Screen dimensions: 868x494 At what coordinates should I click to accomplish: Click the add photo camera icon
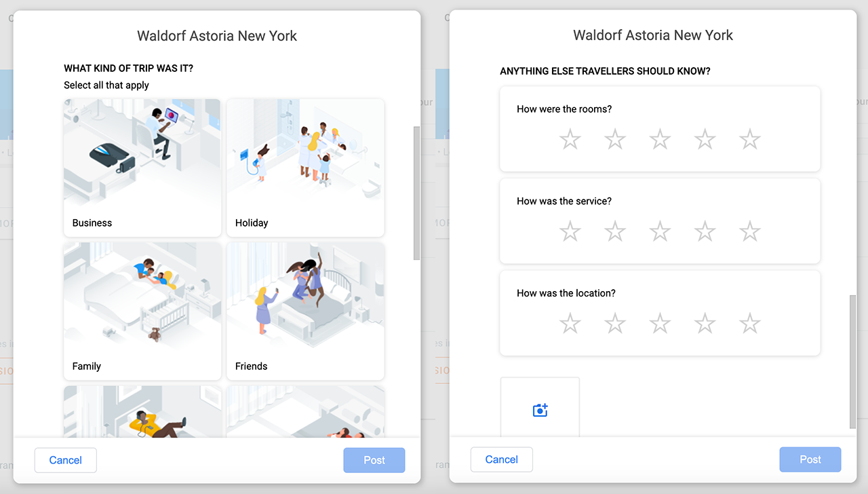pyautogui.click(x=540, y=411)
